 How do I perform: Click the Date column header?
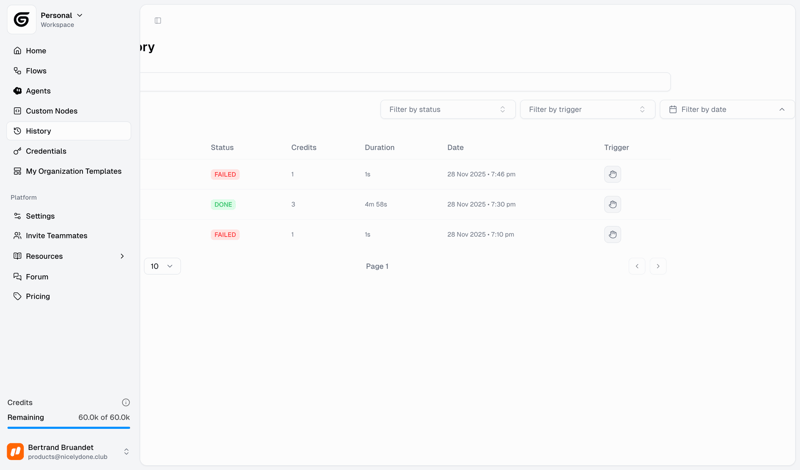click(456, 147)
